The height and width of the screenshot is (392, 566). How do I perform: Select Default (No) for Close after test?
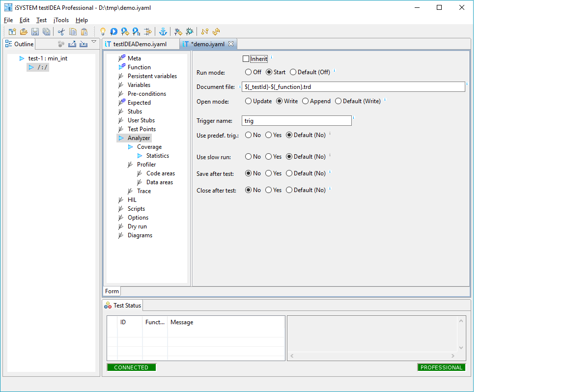pos(289,190)
